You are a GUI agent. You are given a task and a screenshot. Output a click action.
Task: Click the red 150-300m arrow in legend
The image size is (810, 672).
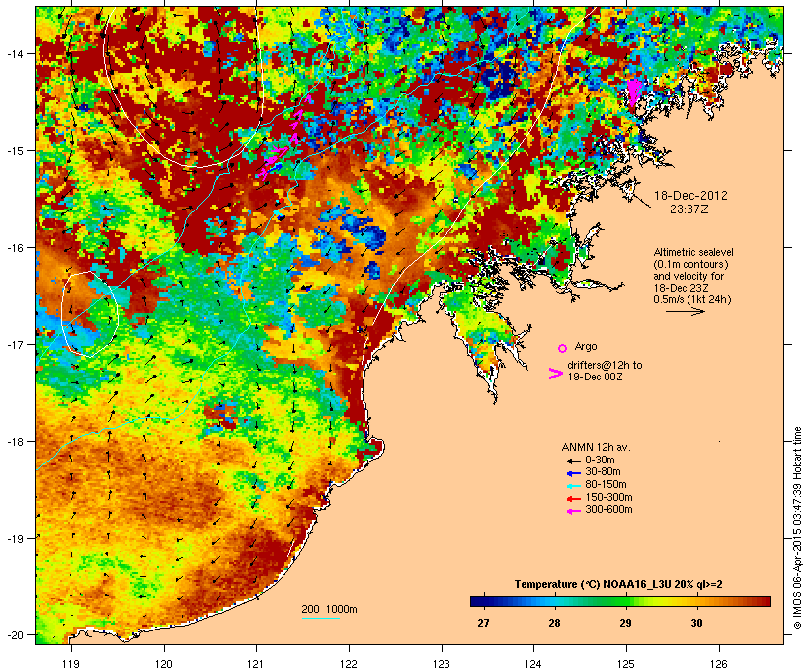pos(574,499)
